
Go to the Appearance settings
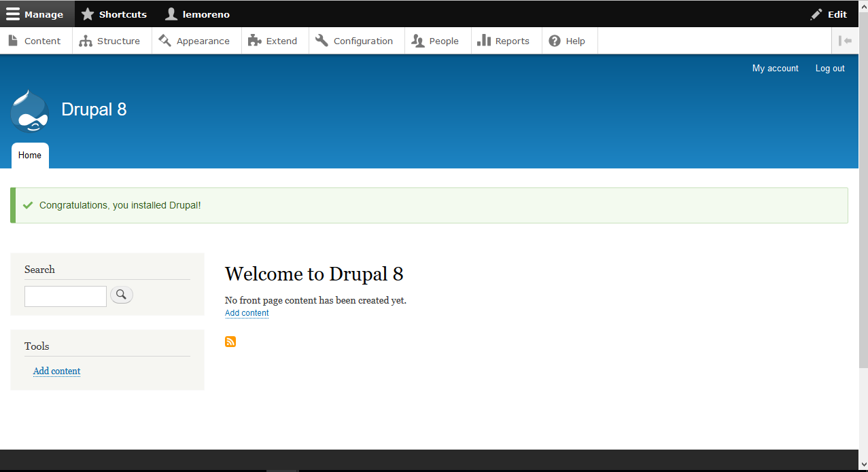coord(195,41)
